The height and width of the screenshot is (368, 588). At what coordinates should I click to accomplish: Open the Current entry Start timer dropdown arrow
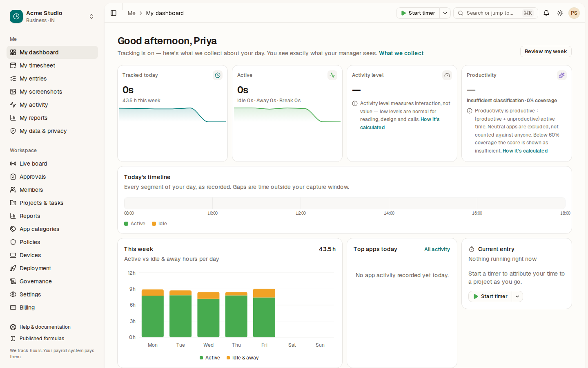pos(517,296)
